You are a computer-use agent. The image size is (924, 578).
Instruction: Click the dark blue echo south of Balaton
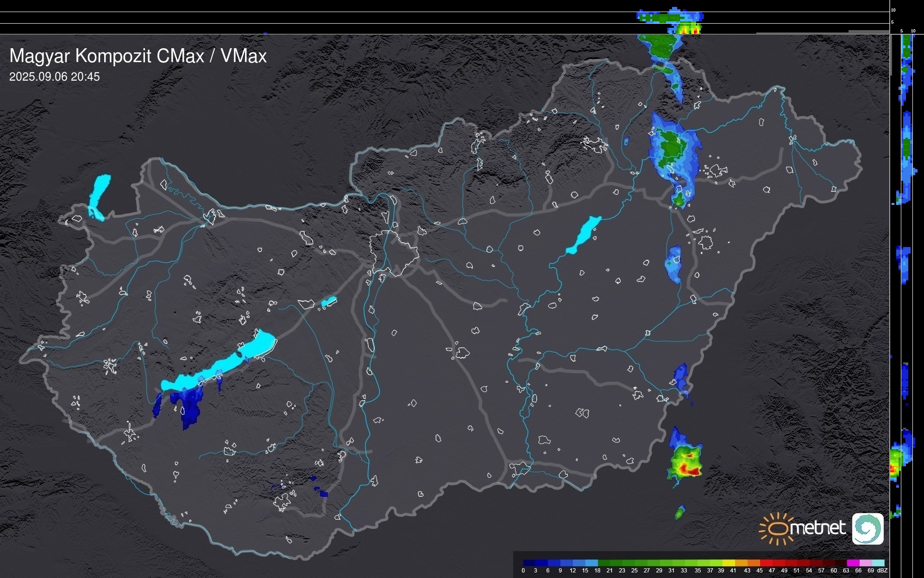point(190,408)
